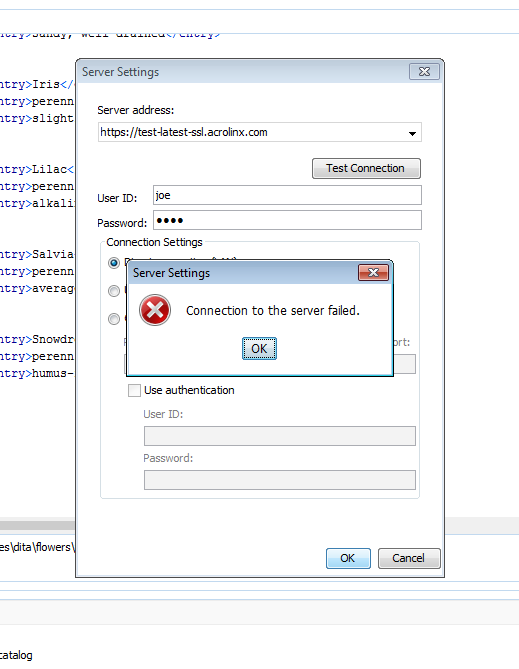Click the Port field beside the error popup
Screen dimensions: 519x669
[404, 364]
